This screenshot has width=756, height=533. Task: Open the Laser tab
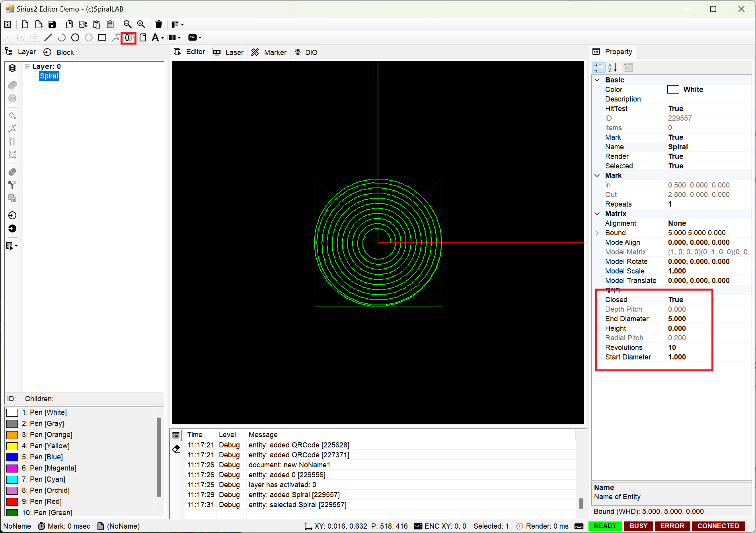(228, 52)
